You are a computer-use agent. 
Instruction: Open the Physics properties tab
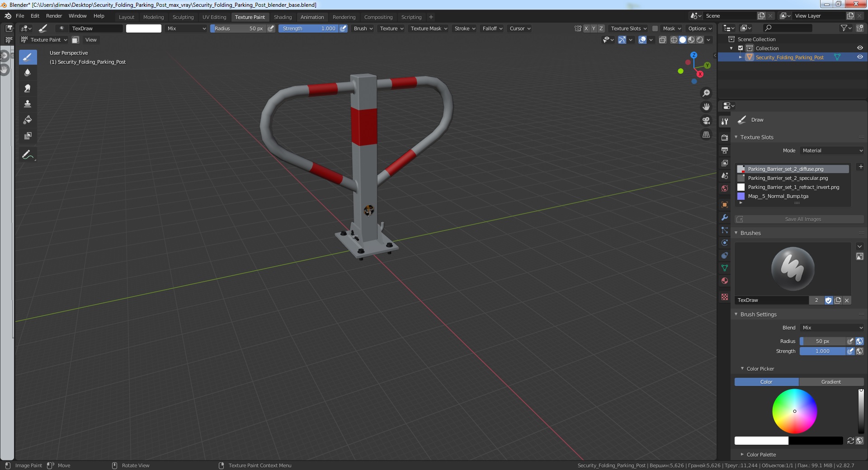[725, 243]
